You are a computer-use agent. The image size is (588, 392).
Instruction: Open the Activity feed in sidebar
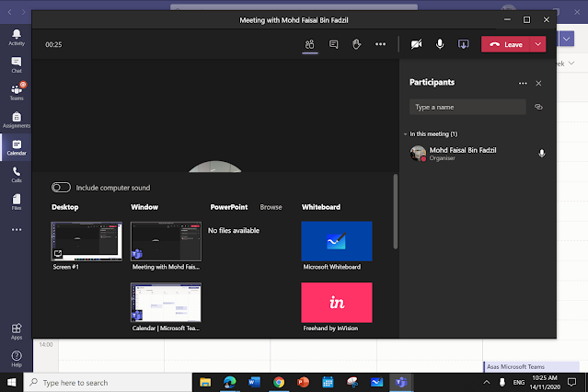click(x=17, y=38)
